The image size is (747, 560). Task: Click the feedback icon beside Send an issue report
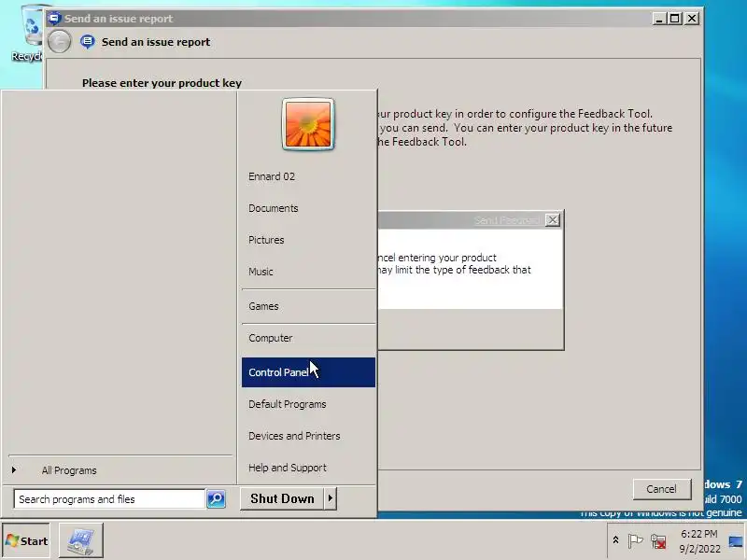point(87,42)
